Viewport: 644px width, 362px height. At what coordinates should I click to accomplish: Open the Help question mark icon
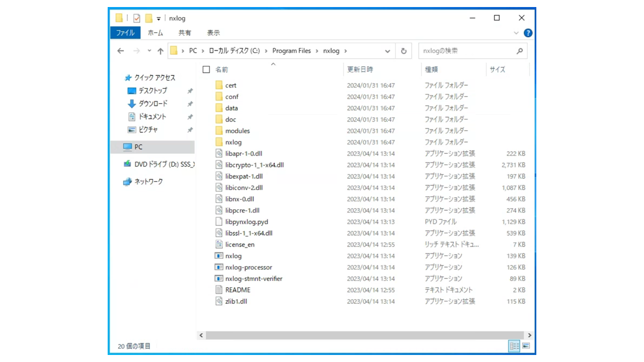pos(528,33)
